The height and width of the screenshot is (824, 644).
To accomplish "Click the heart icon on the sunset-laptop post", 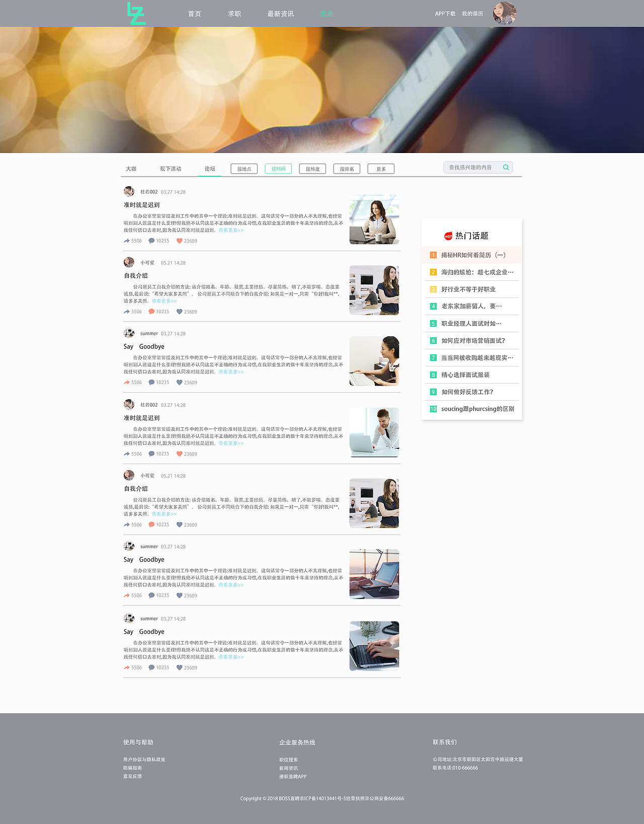I will [179, 595].
